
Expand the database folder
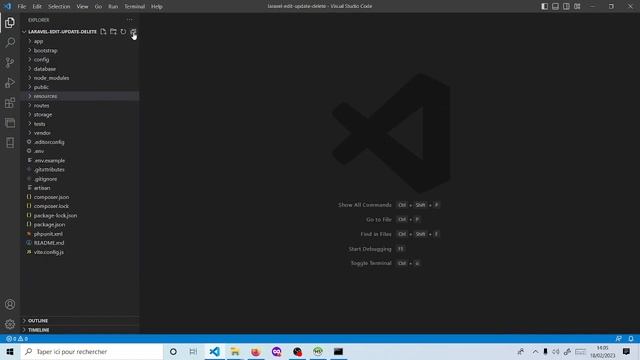(80, 69)
